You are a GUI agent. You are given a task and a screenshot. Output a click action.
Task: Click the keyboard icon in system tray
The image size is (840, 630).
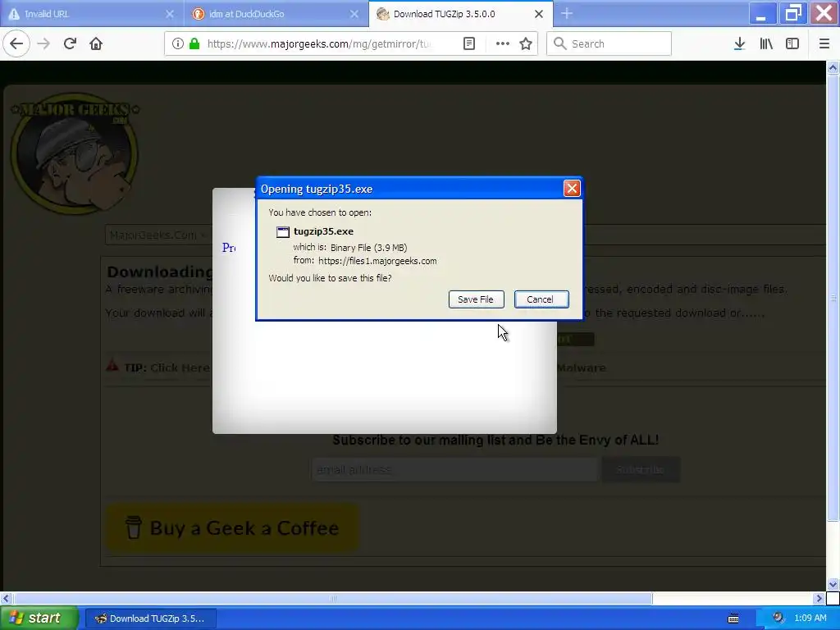tap(733, 619)
